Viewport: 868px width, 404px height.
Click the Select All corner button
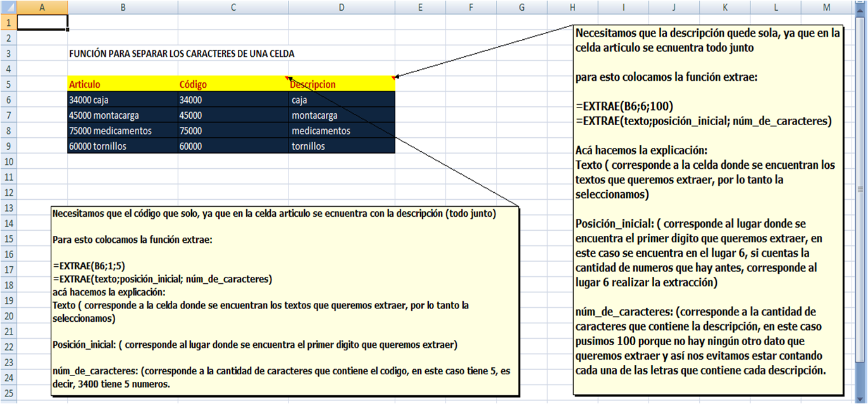(8, 7)
